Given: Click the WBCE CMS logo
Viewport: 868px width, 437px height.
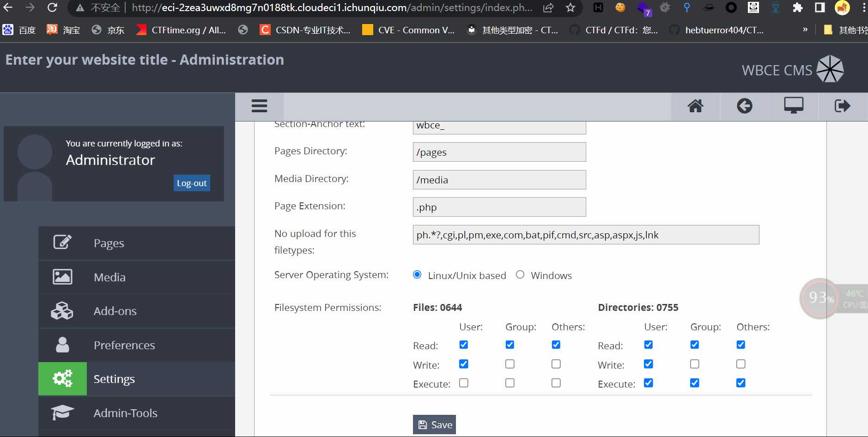Looking at the screenshot, I should [x=793, y=70].
